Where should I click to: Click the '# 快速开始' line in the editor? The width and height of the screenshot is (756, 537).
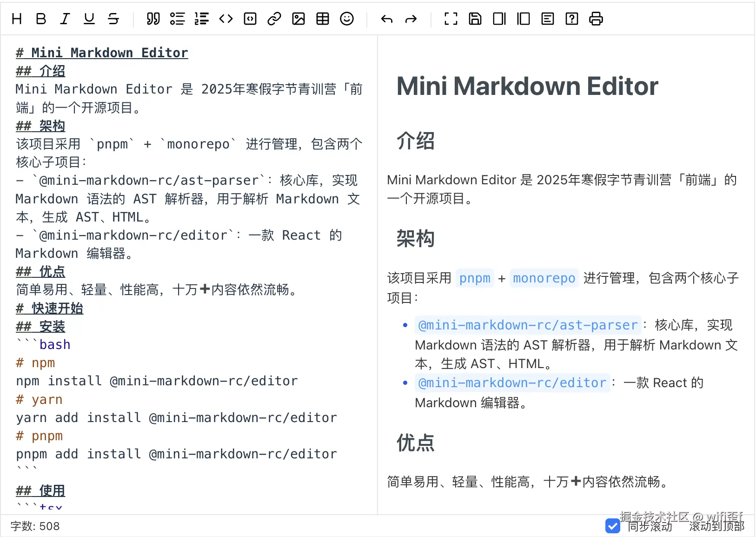tap(49, 308)
